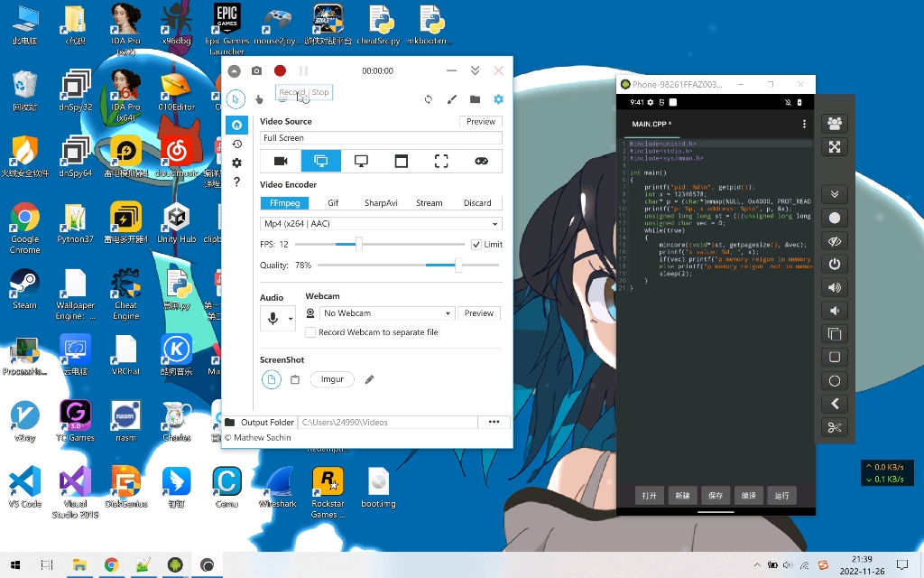This screenshot has width=924, height=578.
Task: Select the game capture video source icon
Action: (x=482, y=161)
